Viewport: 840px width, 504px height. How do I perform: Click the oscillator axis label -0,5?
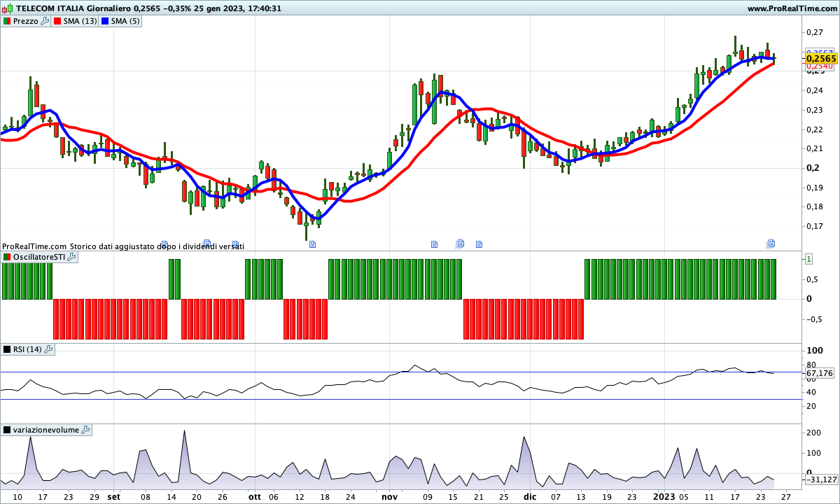click(813, 320)
